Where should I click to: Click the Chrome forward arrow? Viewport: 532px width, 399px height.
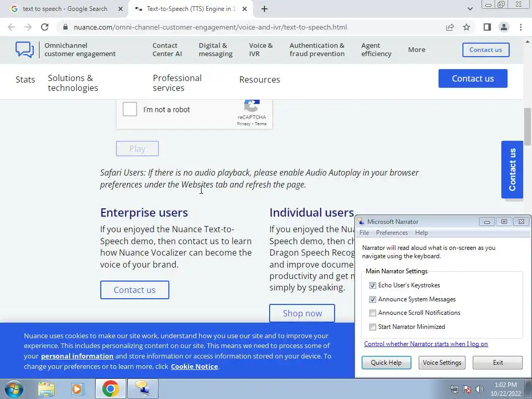(28, 27)
